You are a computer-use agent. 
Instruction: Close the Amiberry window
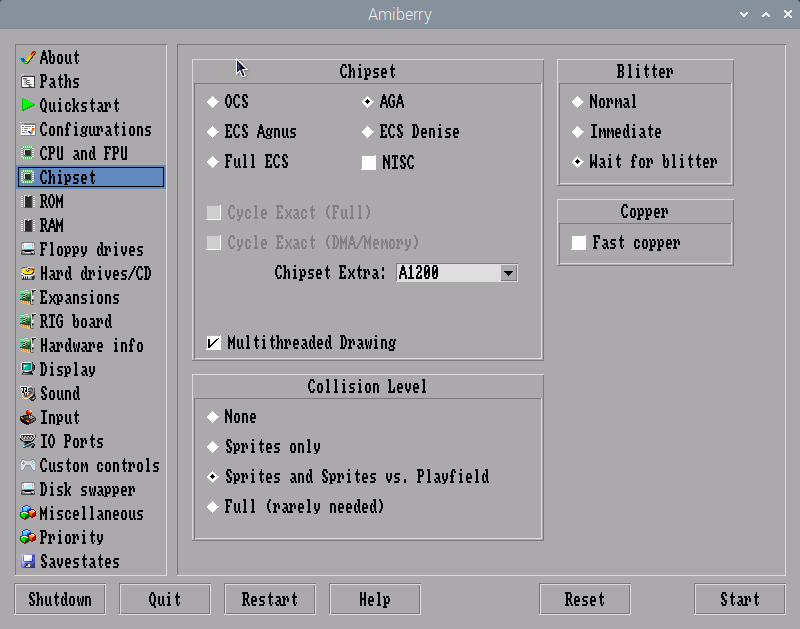pos(788,14)
